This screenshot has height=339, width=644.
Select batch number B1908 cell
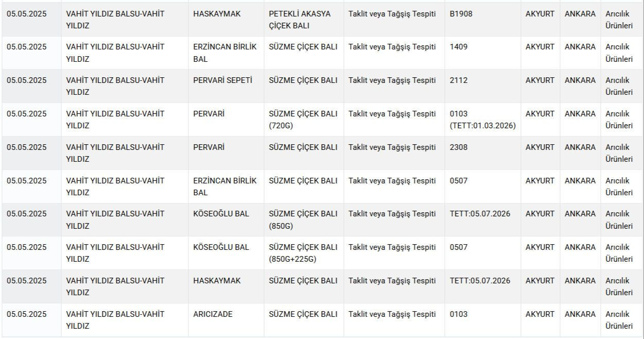(x=461, y=14)
